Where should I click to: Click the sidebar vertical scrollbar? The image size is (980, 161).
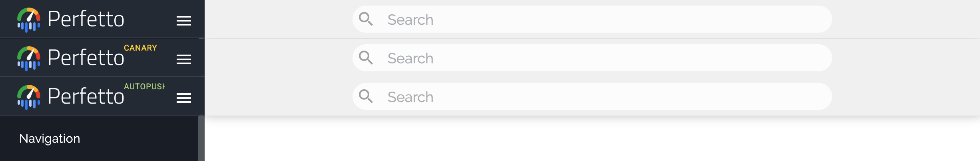(201, 138)
